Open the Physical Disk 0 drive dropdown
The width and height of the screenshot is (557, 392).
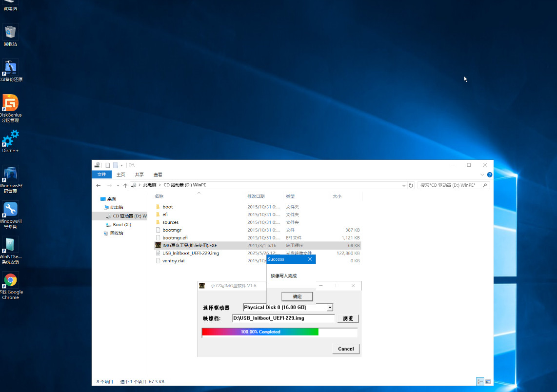click(330, 308)
